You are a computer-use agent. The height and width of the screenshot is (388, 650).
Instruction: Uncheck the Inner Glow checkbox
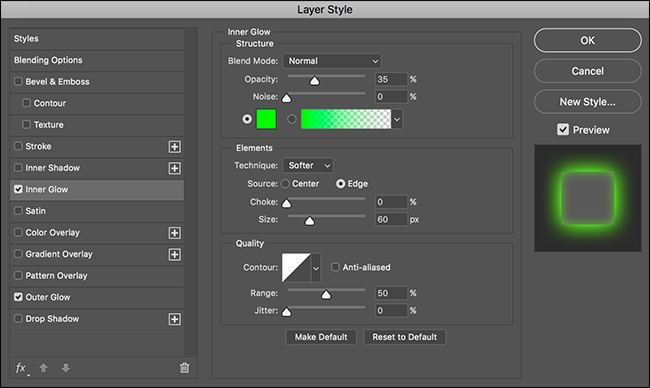click(18, 189)
